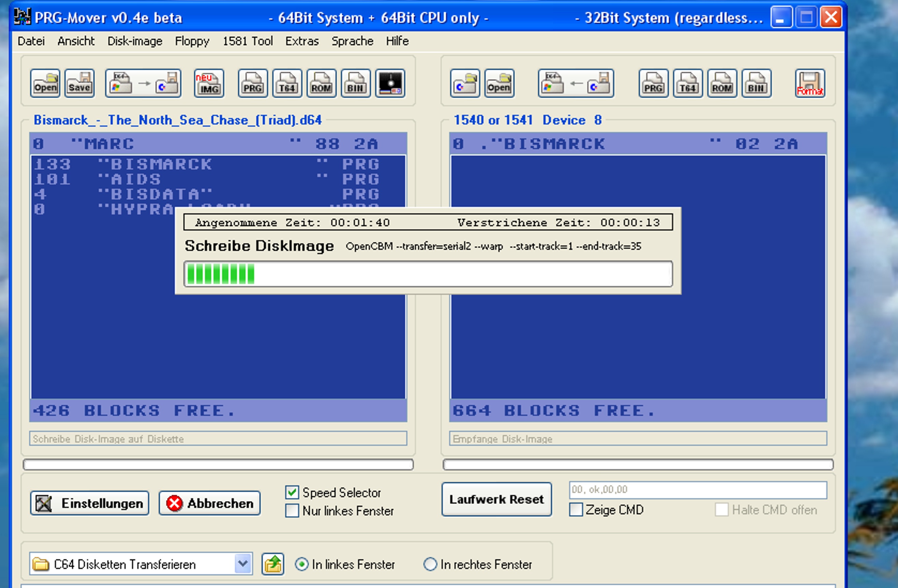The height and width of the screenshot is (588, 898).
Task: Select the 101 "AIDS" PRG entry
Action: [218, 180]
